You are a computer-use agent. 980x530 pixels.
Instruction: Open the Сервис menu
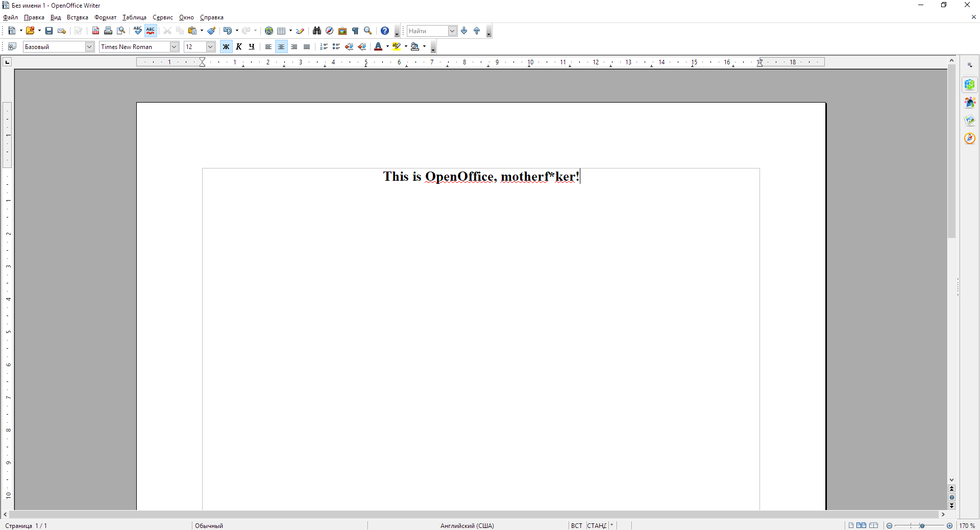(163, 17)
